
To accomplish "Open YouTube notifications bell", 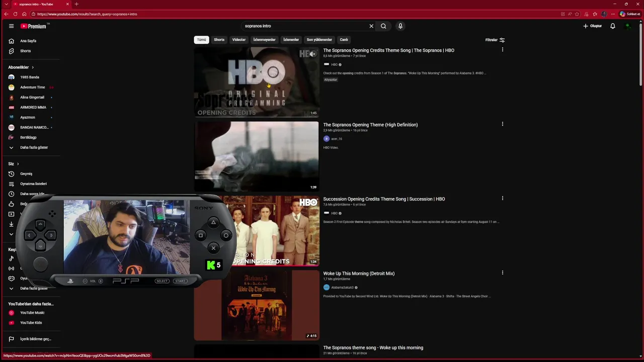I will tap(613, 26).
